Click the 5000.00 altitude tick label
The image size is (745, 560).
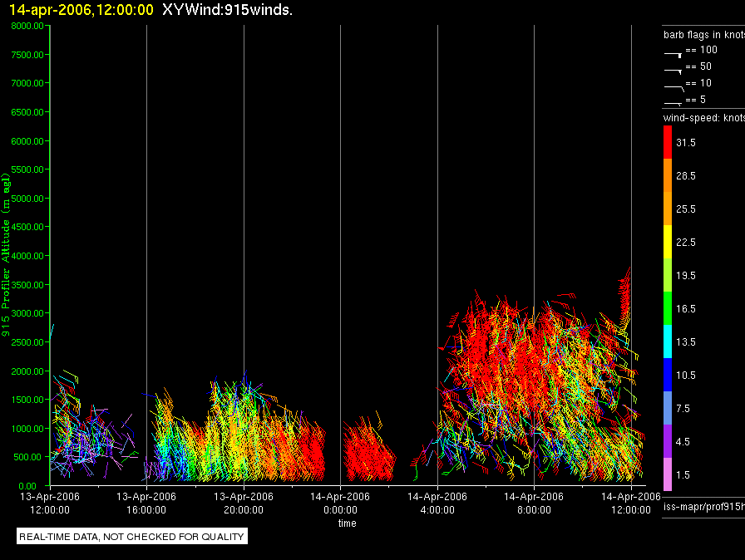click(x=27, y=199)
